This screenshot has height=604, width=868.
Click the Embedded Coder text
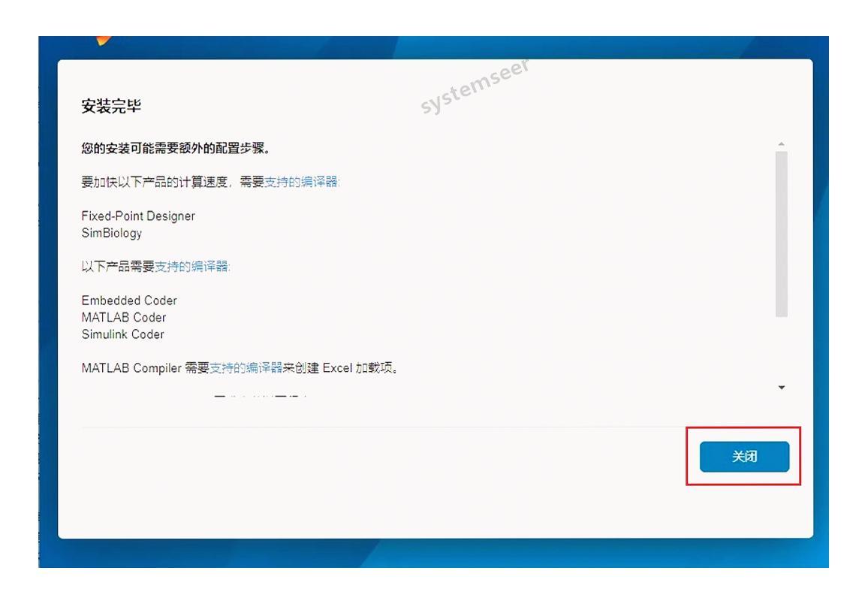129,300
